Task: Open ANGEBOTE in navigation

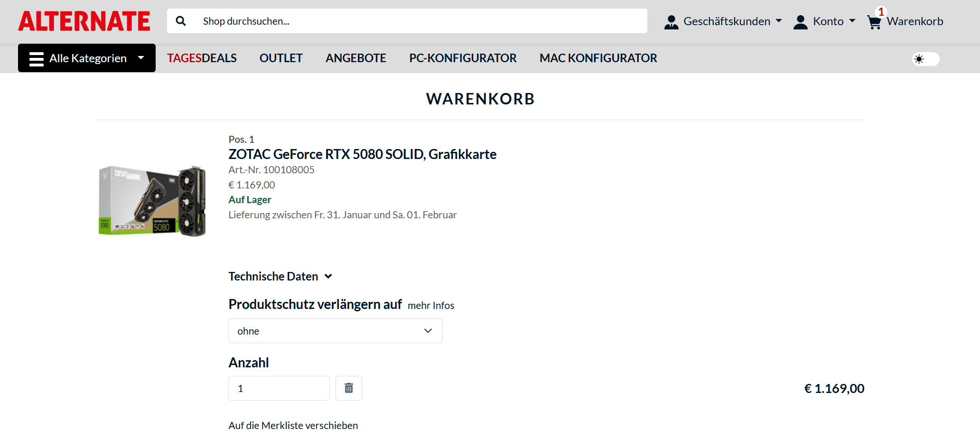Action: click(x=356, y=58)
